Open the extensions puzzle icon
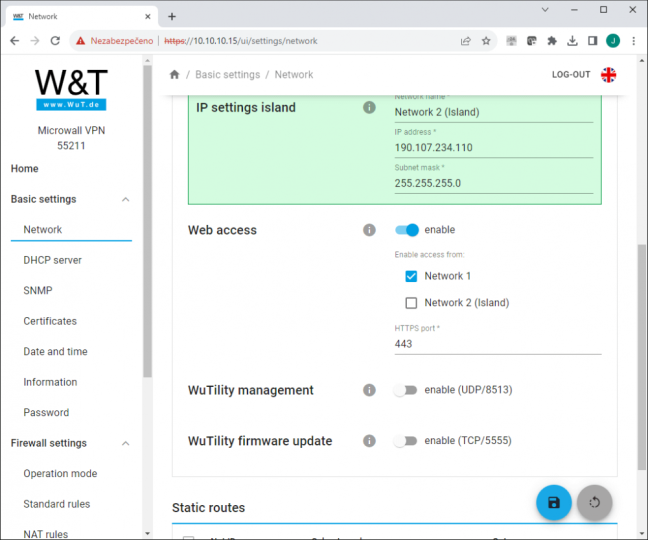This screenshot has width=648, height=540. (x=552, y=40)
